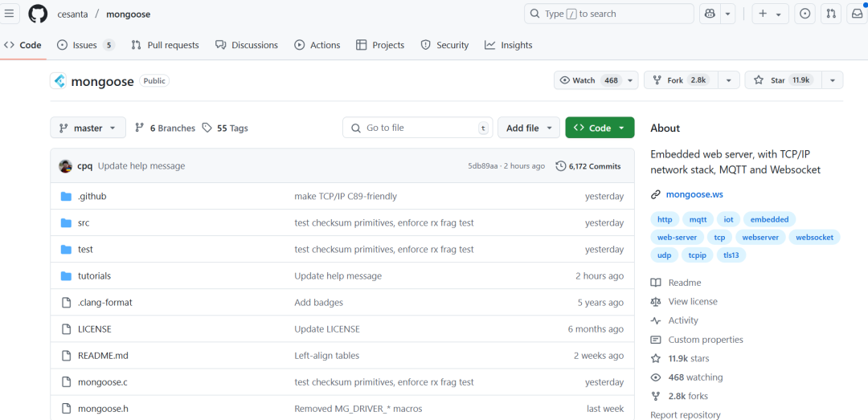
Task: Open Copilot chat icon
Action: coord(710,14)
